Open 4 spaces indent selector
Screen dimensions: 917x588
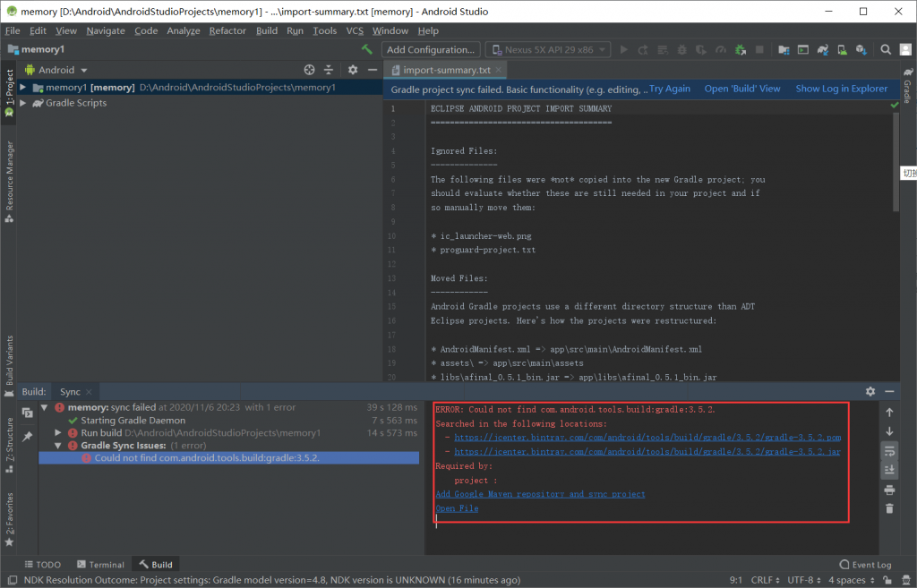pos(852,580)
